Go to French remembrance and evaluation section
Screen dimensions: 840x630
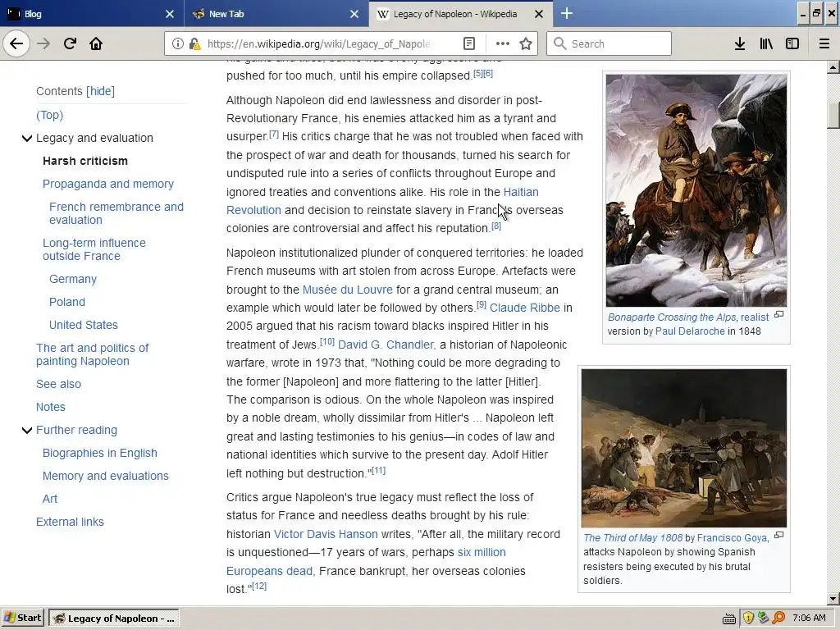(116, 213)
